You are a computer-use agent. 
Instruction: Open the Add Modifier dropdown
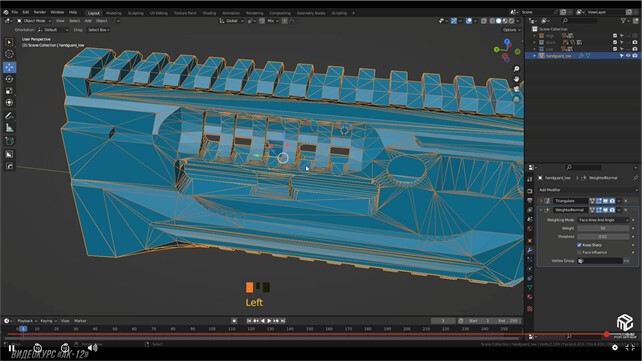pos(588,190)
